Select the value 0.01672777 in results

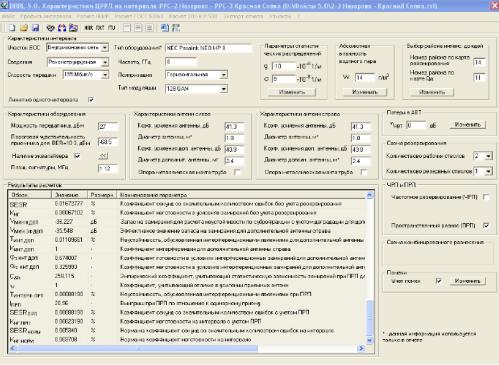click(69, 204)
